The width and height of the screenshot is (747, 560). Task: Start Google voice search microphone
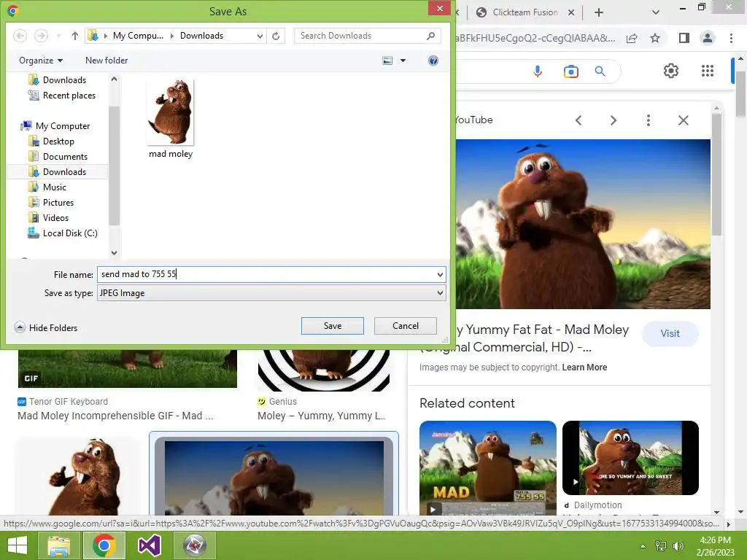point(538,71)
